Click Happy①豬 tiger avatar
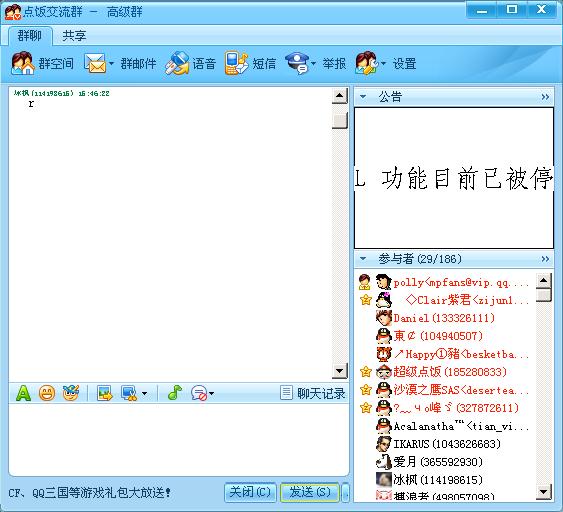 [x=383, y=354]
